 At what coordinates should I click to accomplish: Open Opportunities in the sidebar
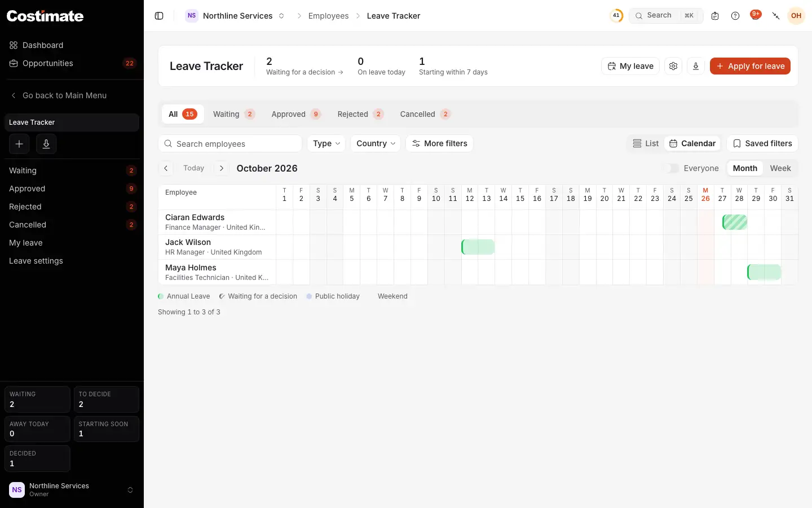pos(72,63)
